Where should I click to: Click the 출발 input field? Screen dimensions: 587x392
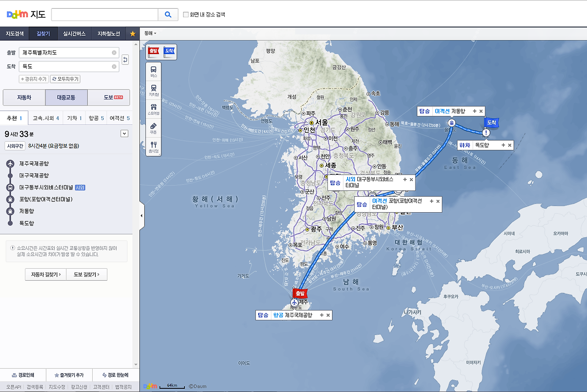coord(69,53)
